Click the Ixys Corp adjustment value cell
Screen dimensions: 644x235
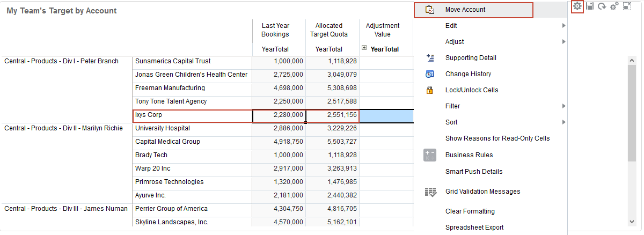tap(386, 115)
